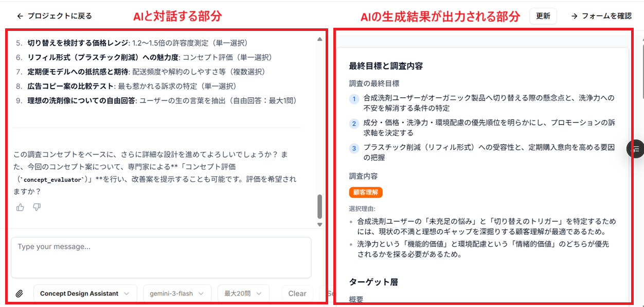This screenshot has width=644, height=307.
Task: Click the thumbs down feedback icon
Action: [37, 207]
